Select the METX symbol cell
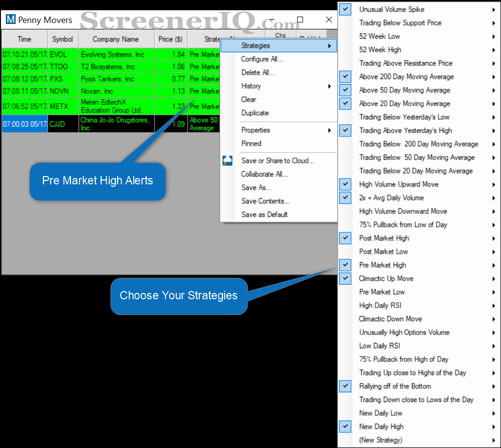 point(63,106)
